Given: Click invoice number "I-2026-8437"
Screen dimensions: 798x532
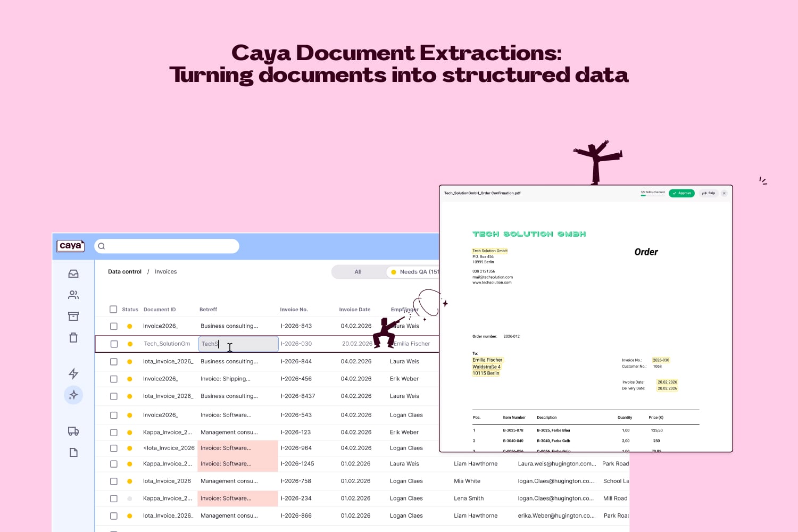Looking at the screenshot, I should coord(298,396).
